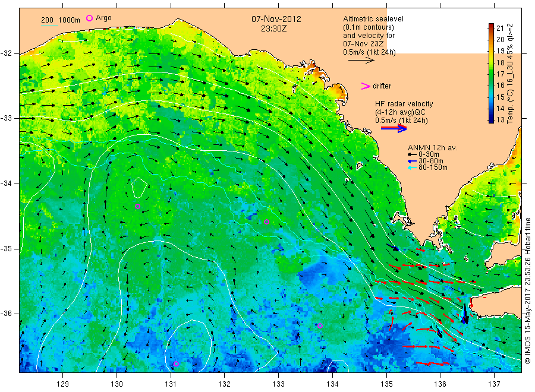Click the 131 longitude axis label
Screen dimensions: 535x392
coord(171,384)
